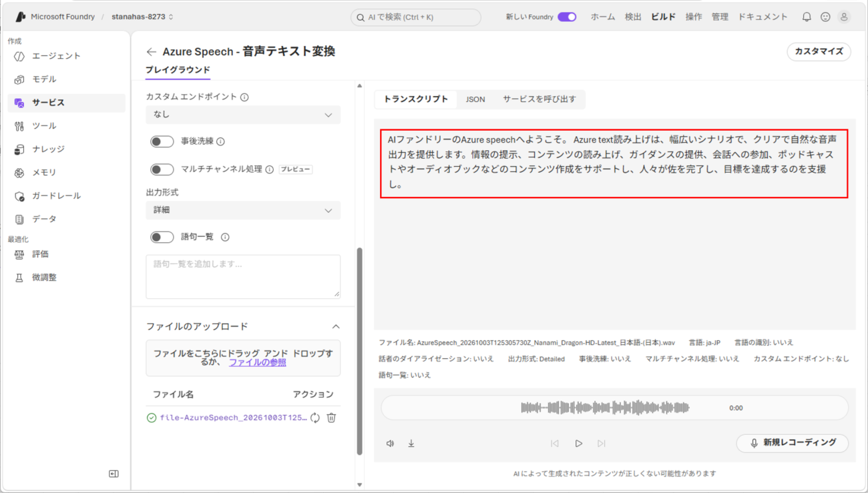The width and height of the screenshot is (868, 493).
Task: Click the 語句一覧 text area
Action: (x=243, y=276)
